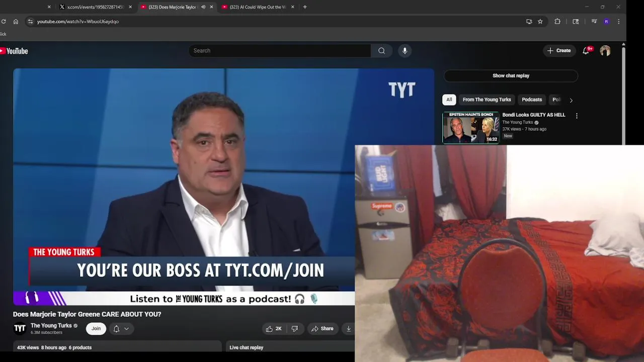Reload the page in the browser
The height and width of the screenshot is (362, 644).
tap(4, 22)
